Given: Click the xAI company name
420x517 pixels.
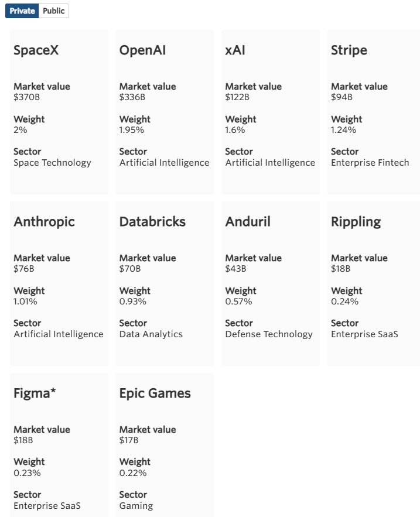Looking at the screenshot, I should point(235,50).
